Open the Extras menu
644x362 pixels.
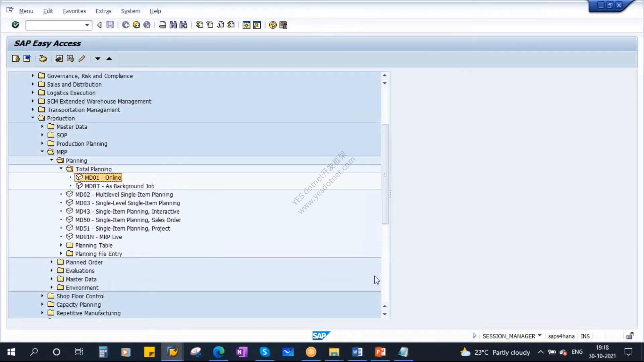click(x=103, y=11)
